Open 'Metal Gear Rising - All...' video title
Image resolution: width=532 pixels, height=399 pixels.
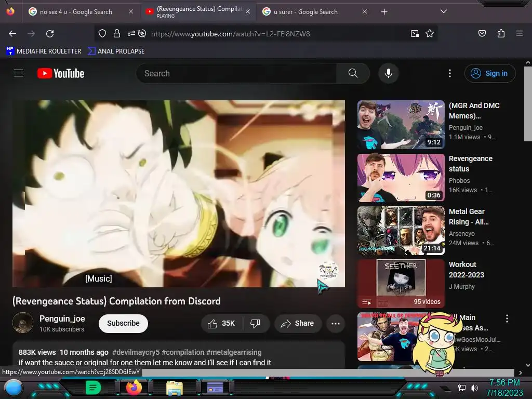pyautogui.click(x=469, y=217)
